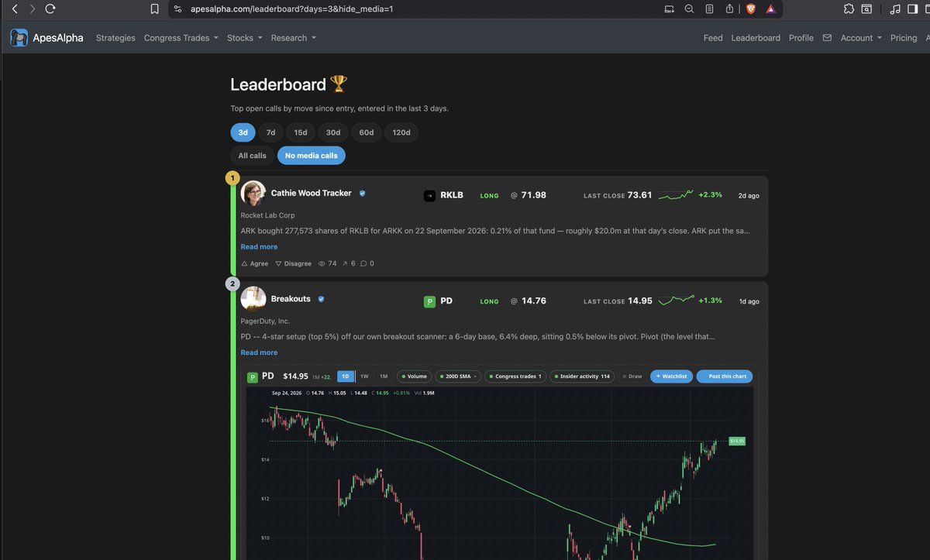Screen dimensions: 930x560
Task: Click the share count icon showing 6
Action: [x=346, y=263]
